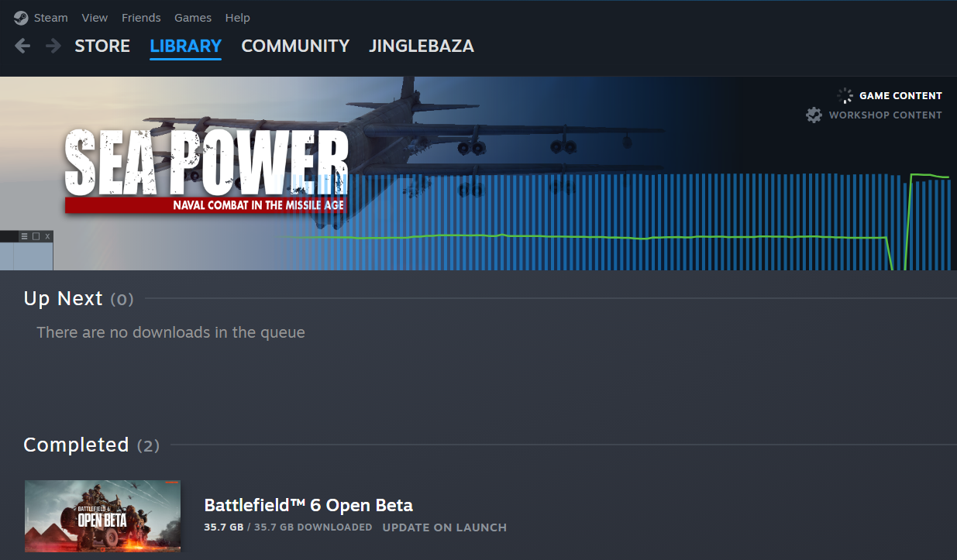Viewport: 957px width, 560px height.
Task: Click the small window's menu icon
Action: (x=24, y=236)
